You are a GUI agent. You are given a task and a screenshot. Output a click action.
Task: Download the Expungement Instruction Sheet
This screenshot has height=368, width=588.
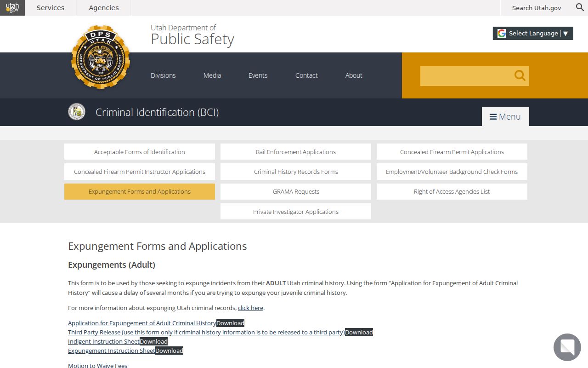coord(170,351)
